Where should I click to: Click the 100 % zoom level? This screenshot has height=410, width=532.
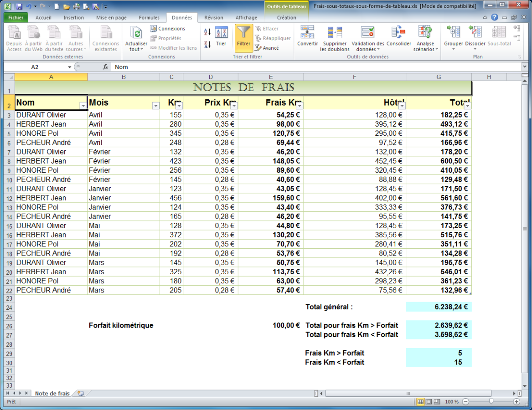pos(451,401)
